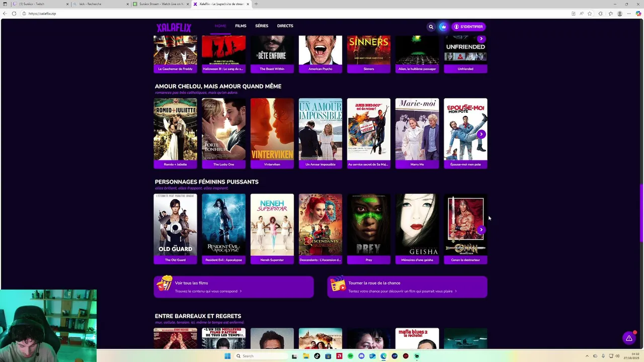This screenshot has height=362, width=644.
Task: Click the warning triangle button at bottom right
Action: [629, 338]
